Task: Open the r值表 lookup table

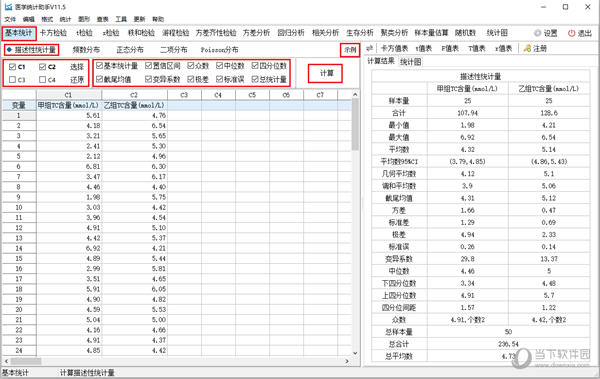Action: click(503, 49)
